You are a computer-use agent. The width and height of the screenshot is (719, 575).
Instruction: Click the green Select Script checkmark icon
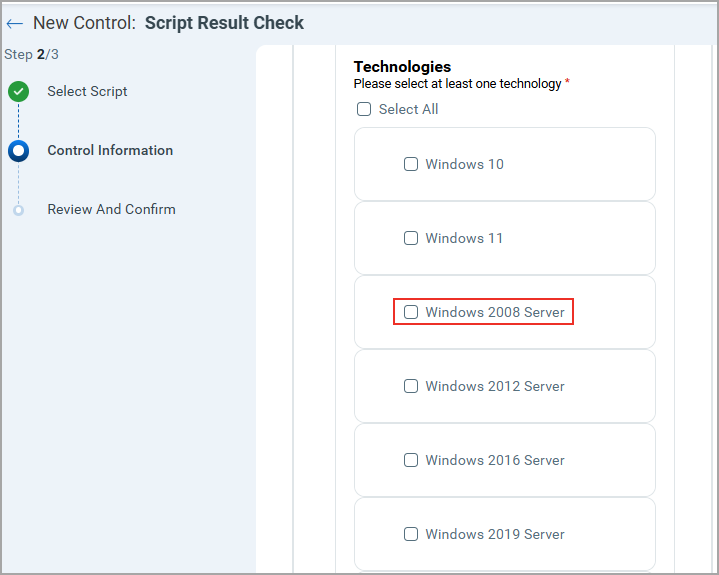pos(18,92)
